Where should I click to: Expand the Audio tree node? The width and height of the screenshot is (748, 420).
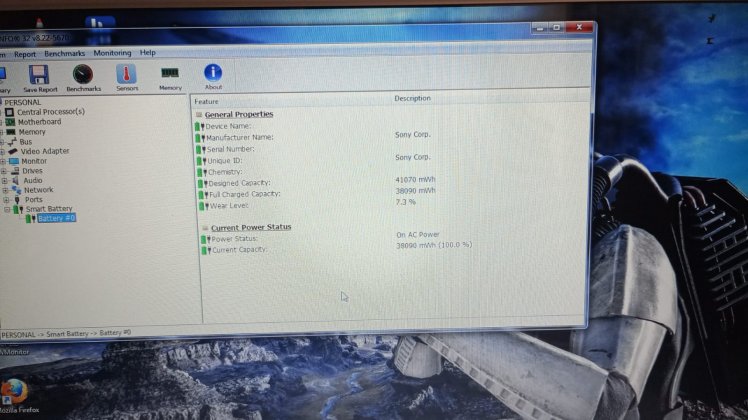pos(5,181)
